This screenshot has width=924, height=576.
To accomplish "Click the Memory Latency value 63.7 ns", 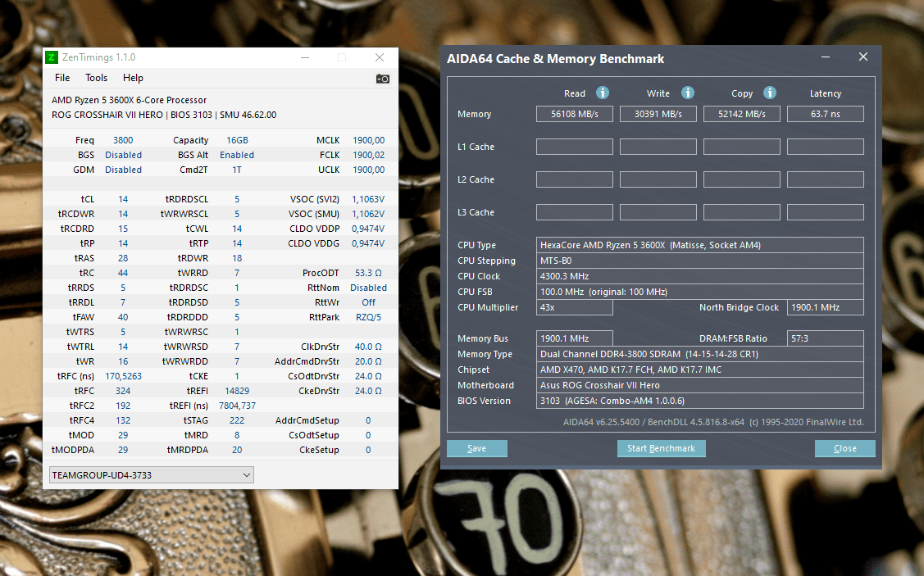I will 826,114.
